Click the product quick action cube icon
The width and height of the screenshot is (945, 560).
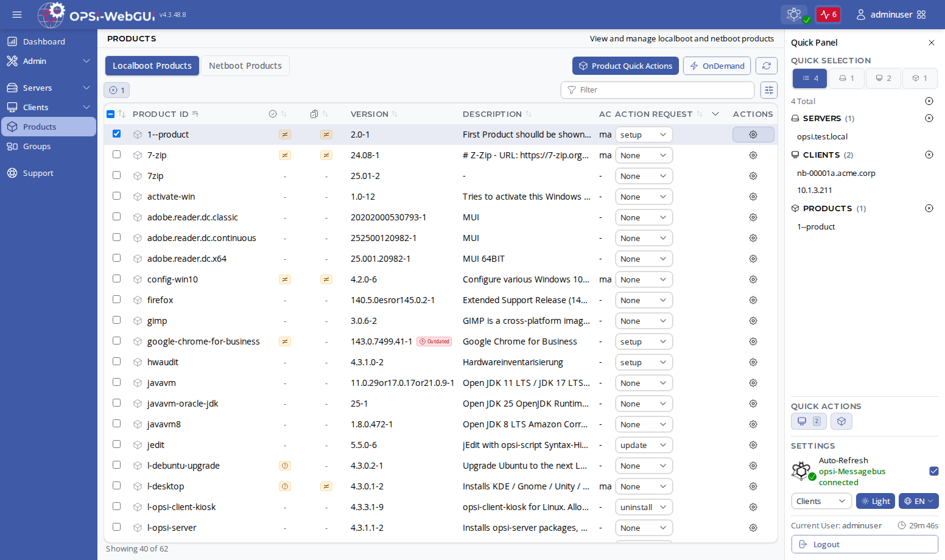(x=841, y=421)
